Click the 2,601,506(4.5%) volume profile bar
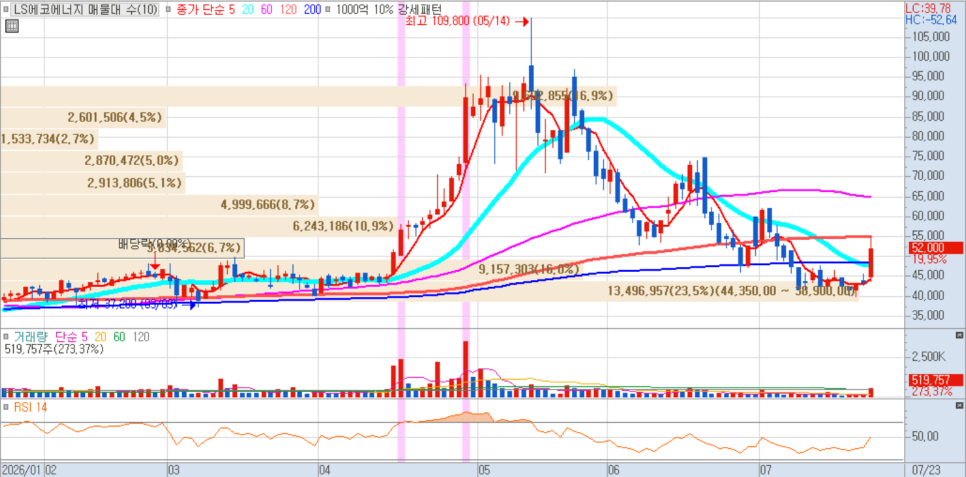The image size is (966, 477). click(x=83, y=118)
